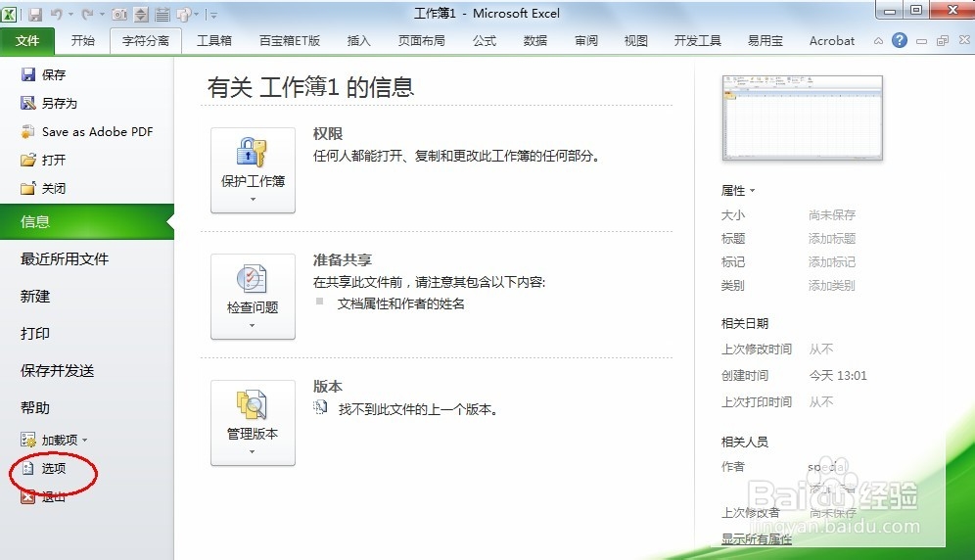Click the camera icon in Quick Access Toolbar

[x=119, y=14]
